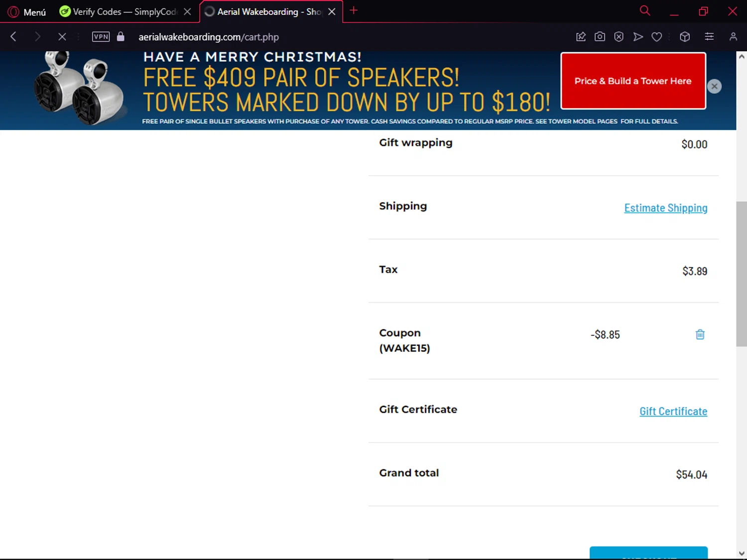This screenshot has width=747, height=560.
Task: Close the Verify Codes tab
Action: click(187, 11)
